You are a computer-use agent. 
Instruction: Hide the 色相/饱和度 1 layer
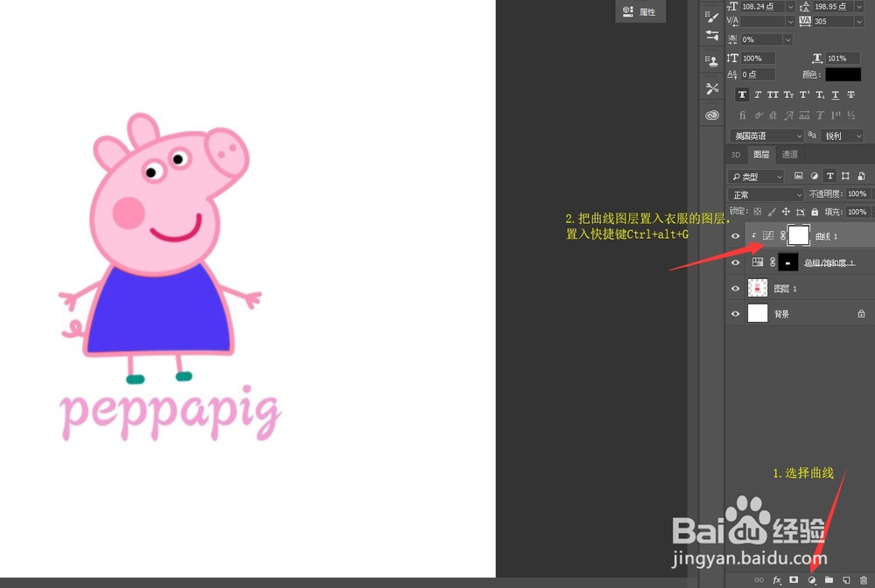(x=736, y=262)
